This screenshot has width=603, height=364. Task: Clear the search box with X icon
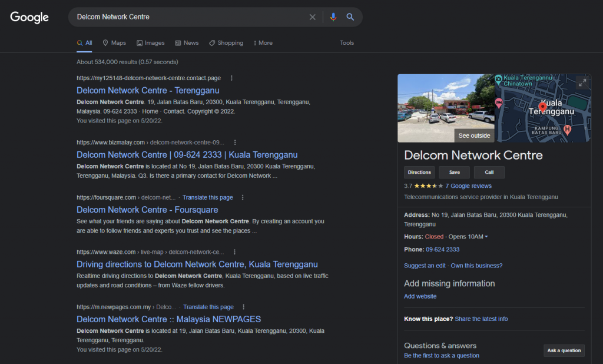tap(313, 17)
